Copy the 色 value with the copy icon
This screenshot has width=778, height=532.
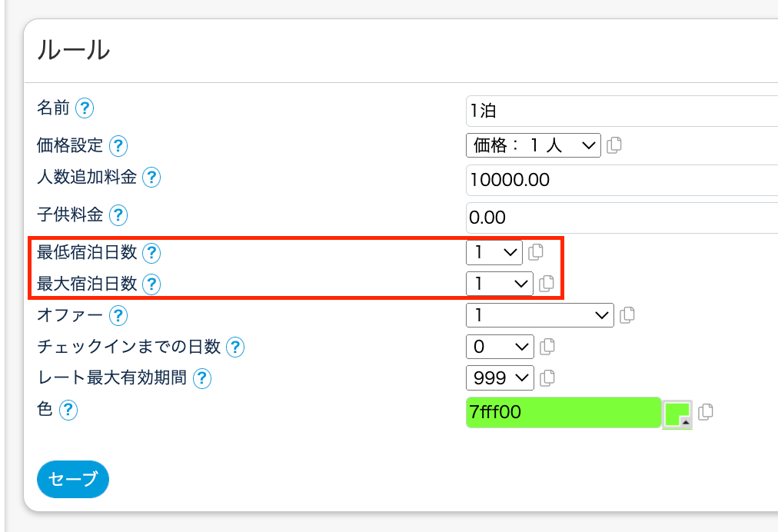(706, 412)
